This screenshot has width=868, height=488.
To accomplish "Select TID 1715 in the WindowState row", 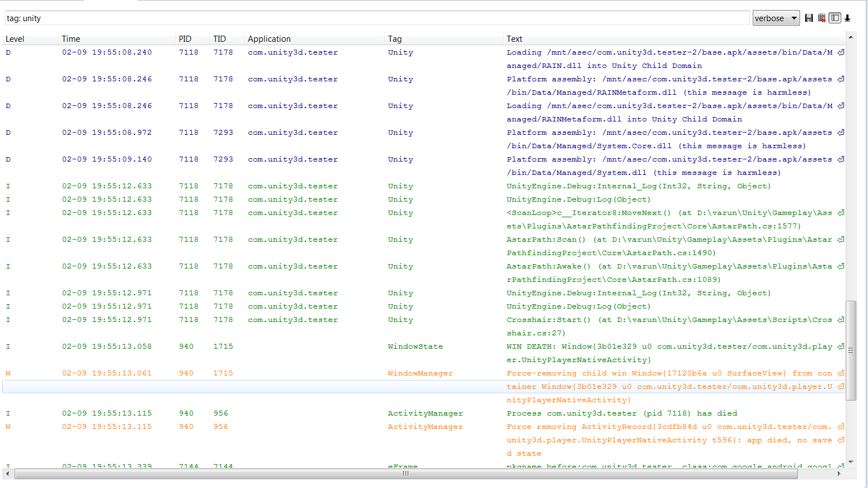I will coord(223,347).
